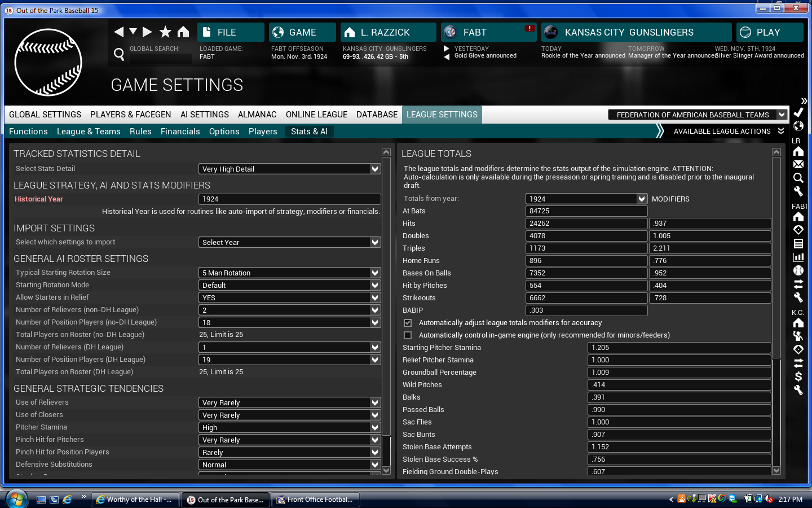Click the favorites star icon
The image size is (812, 508).
165,32
